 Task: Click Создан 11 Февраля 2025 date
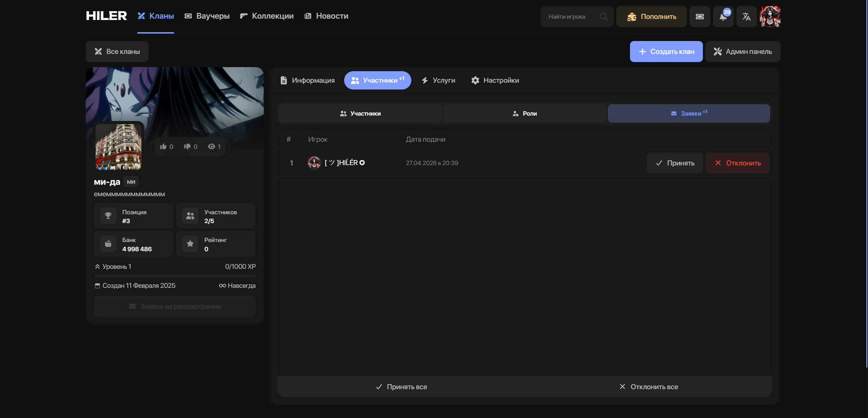pyautogui.click(x=135, y=285)
